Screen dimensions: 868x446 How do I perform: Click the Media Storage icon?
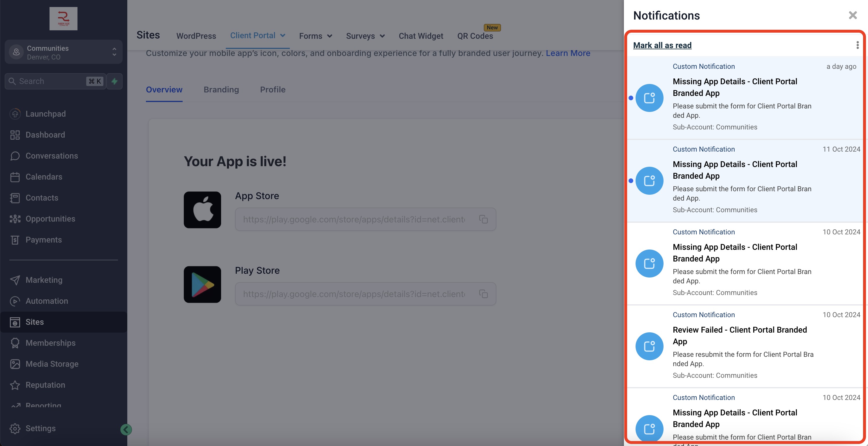[15, 364]
